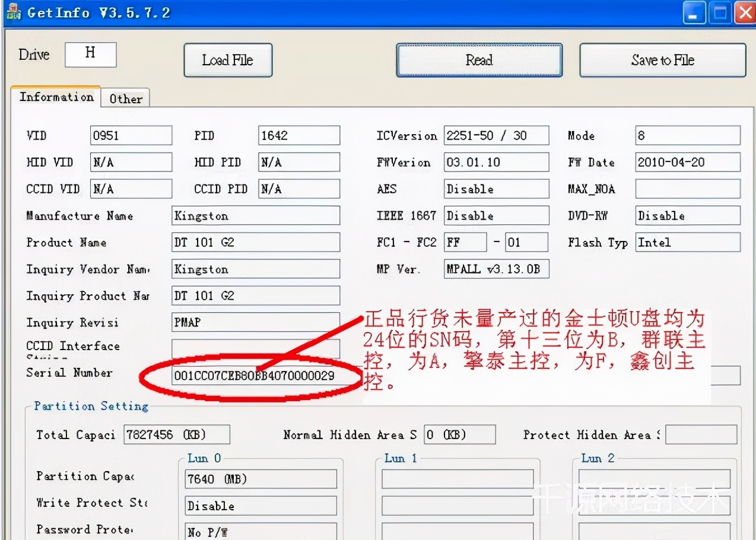Select the FW Date field showing 2010-04-20

point(687,162)
